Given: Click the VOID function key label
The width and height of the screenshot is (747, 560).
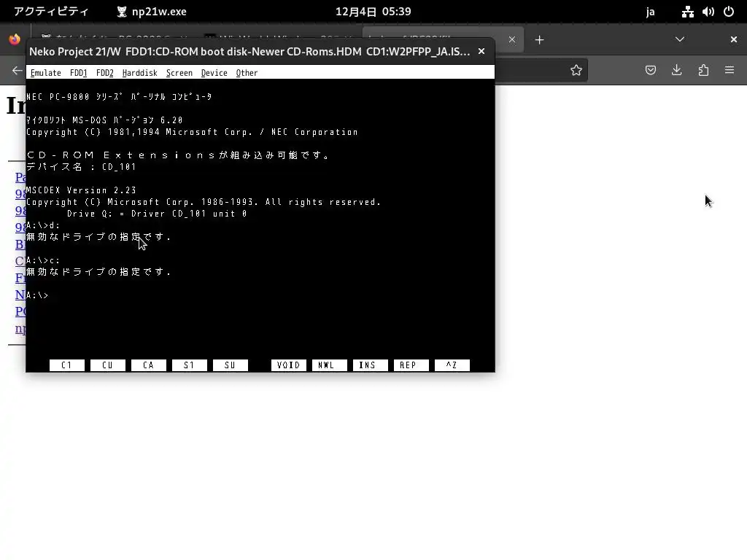Looking at the screenshot, I should point(289,365).
